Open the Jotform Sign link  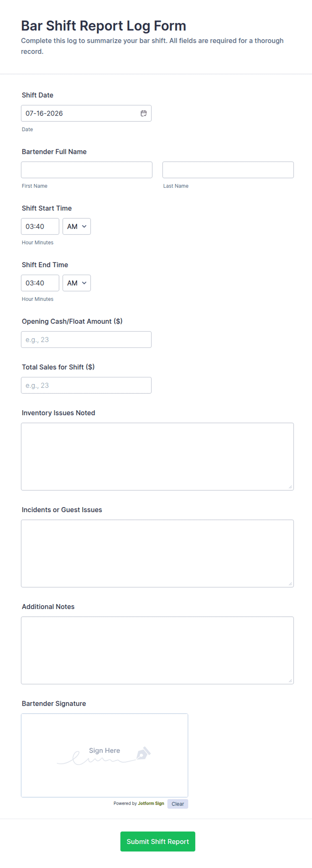(151, 804)
